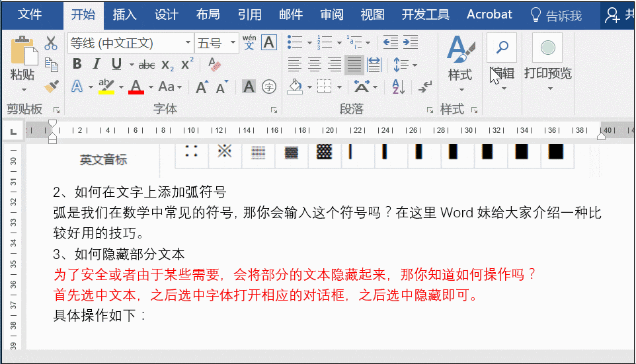Click the Cut scissors icon
The height and width of the screenshot is (364, 636).
51,43
